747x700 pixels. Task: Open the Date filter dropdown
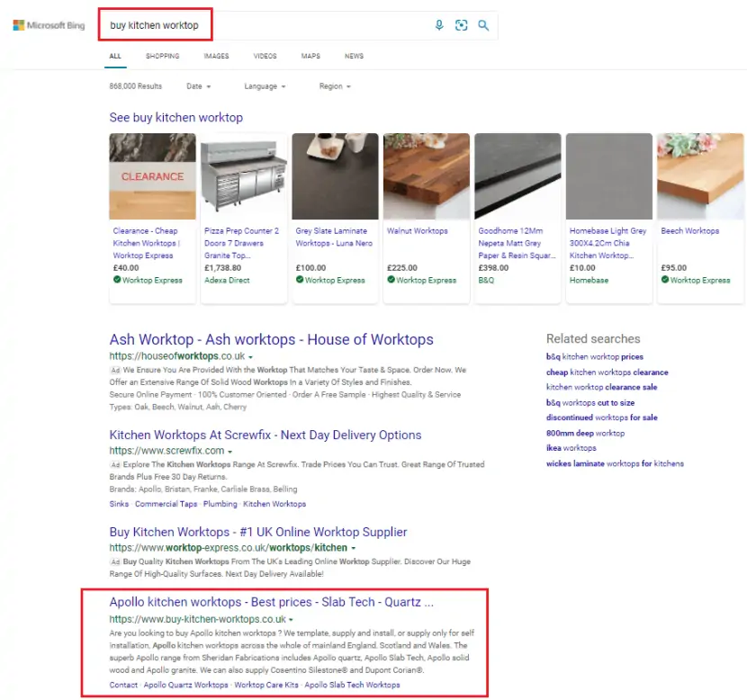click(x=199, y=86)
